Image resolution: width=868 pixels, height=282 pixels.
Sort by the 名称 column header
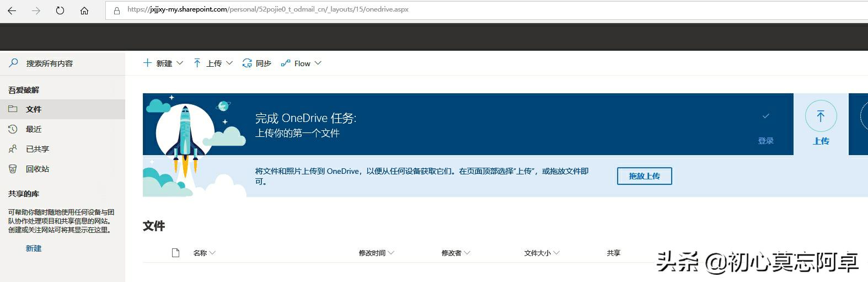click(204, 253)
